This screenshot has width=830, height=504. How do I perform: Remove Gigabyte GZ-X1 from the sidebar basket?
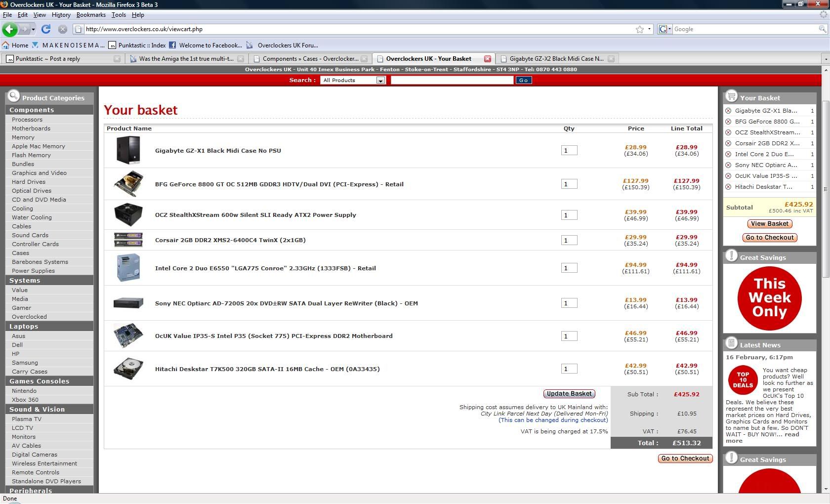[x=728, y=111]
